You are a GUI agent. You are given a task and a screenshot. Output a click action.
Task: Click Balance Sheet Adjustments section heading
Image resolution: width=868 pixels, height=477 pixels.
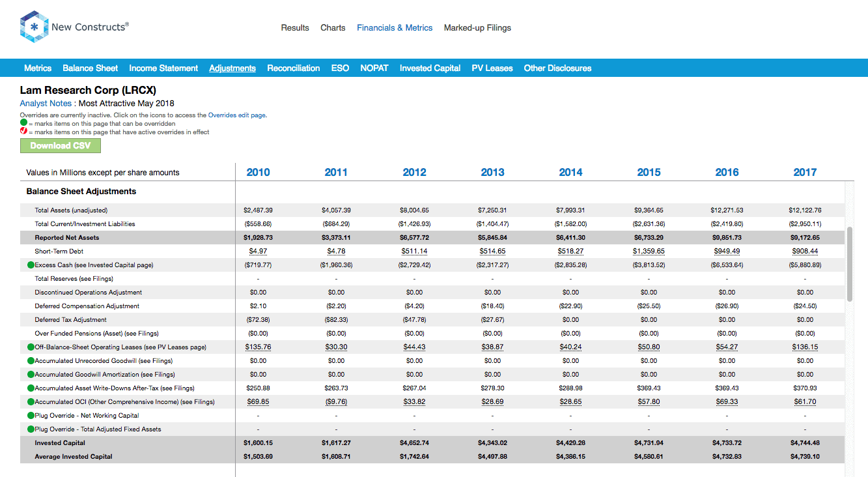pos(81,192)
